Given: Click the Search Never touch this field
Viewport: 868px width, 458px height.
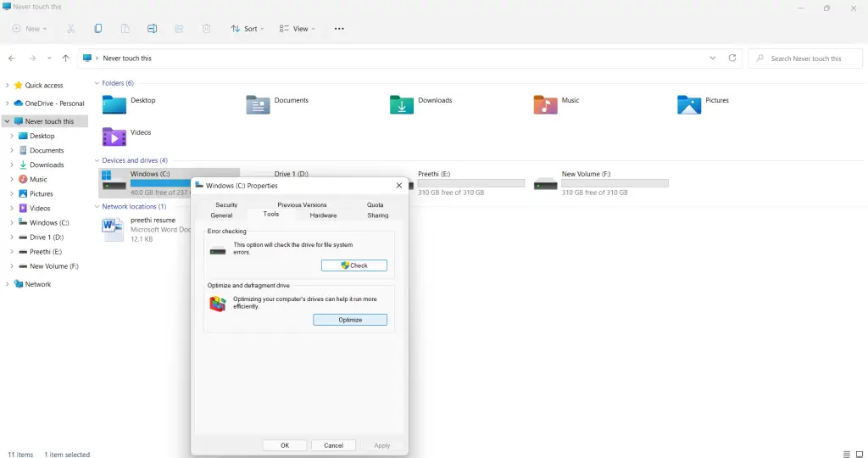Looking at the screenshot, I should point(805,59).
